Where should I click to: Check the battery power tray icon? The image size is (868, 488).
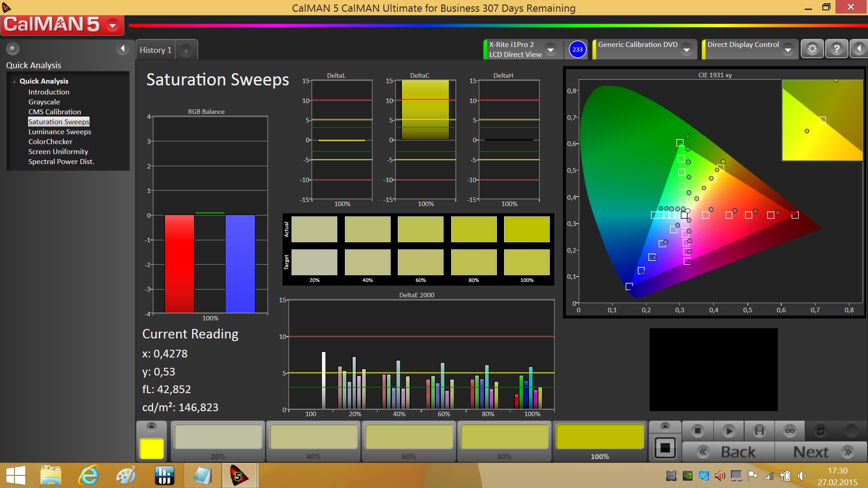coord(785,476)
